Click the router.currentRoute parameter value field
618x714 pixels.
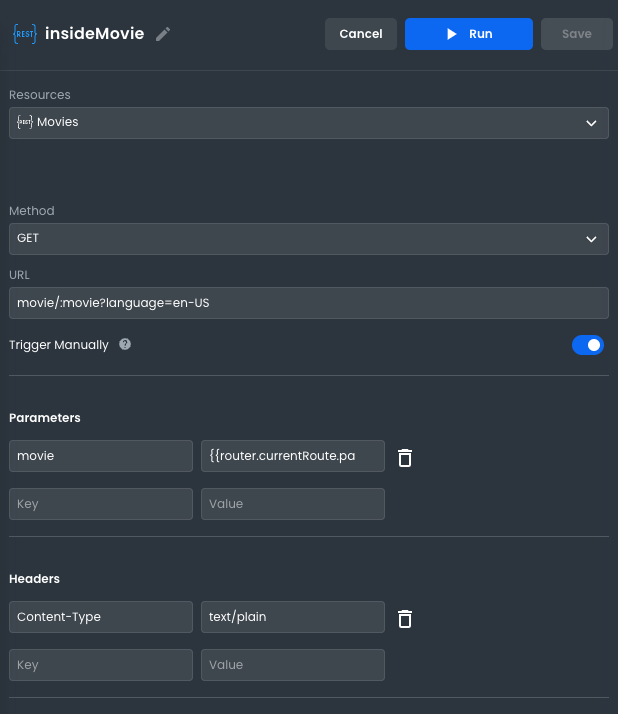click(292, 456)
